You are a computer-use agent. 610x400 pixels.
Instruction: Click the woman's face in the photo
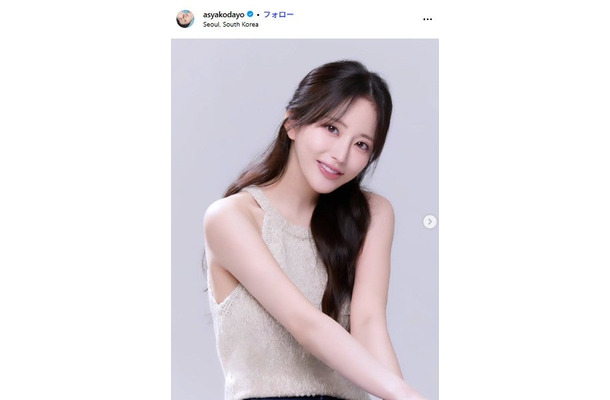[335, 150]
